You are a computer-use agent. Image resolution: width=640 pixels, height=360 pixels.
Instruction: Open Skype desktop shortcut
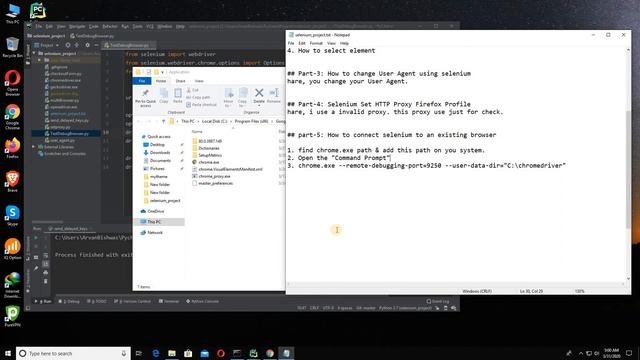pyautogui.click(x=12, y=216)
